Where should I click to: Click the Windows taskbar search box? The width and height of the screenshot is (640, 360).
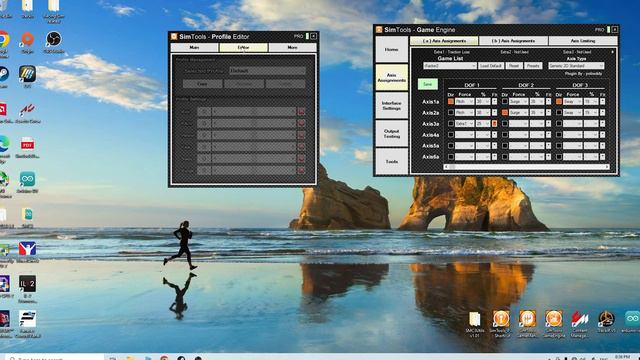[53, 358]
